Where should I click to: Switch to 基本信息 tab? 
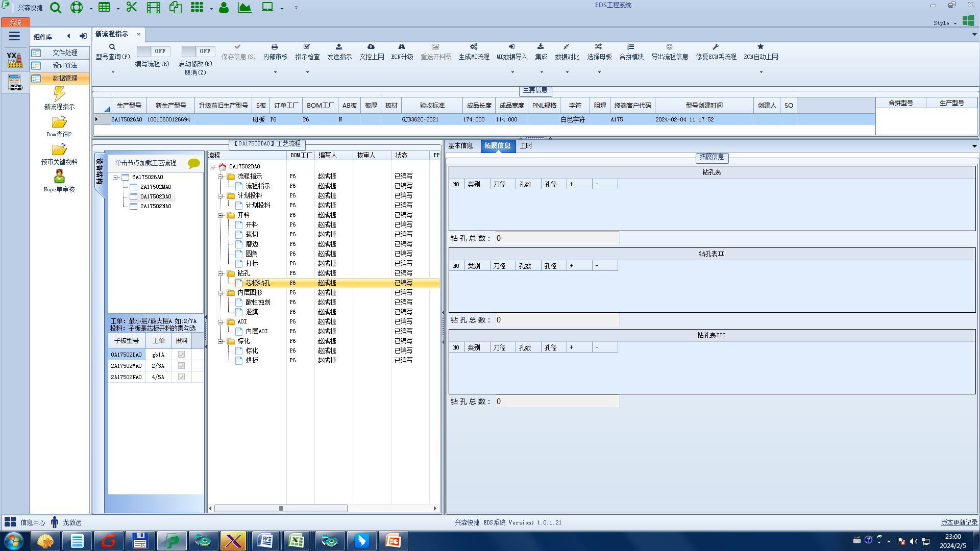coord(460,146)
